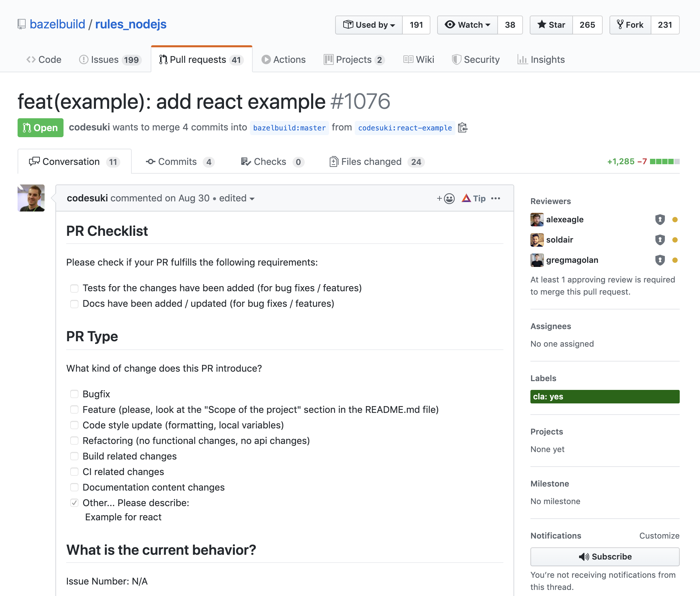Add emoji reaction to comment
The height and width of the screenshot is (596, 700).
[446, 198]
